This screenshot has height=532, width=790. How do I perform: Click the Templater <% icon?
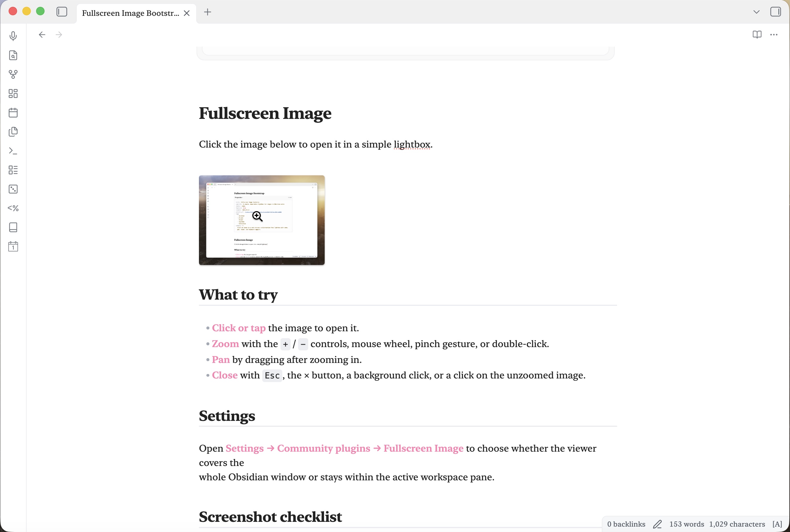coord(13,208)
